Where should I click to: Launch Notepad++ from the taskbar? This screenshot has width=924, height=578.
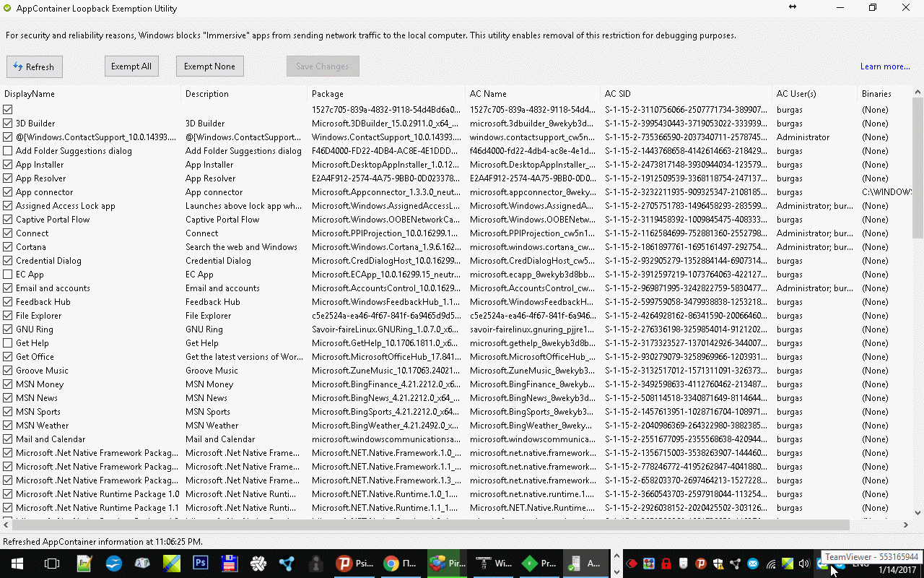84,564
